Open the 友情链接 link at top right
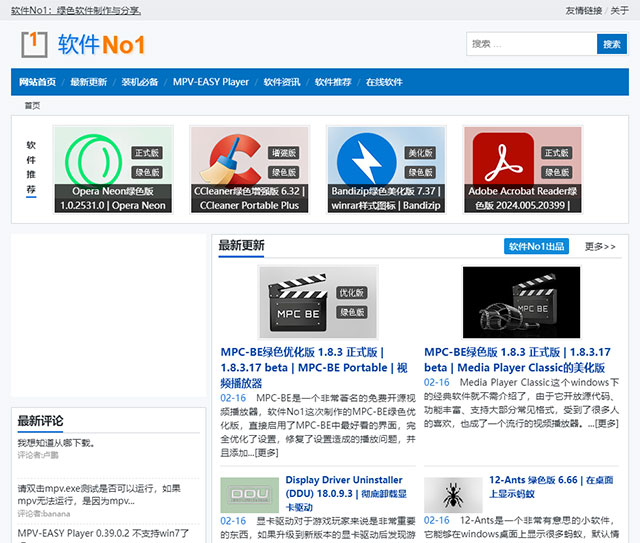Viewport: 640px width, 543px height. 583,10
